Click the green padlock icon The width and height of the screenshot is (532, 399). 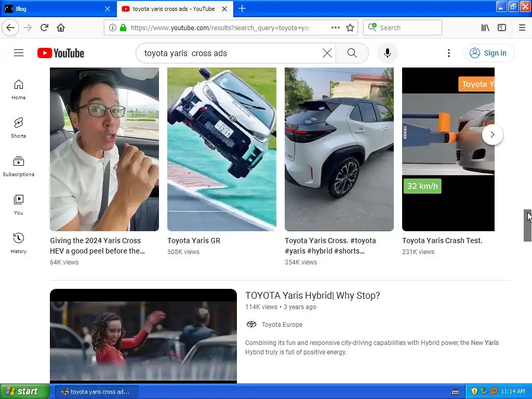[124, 28]
